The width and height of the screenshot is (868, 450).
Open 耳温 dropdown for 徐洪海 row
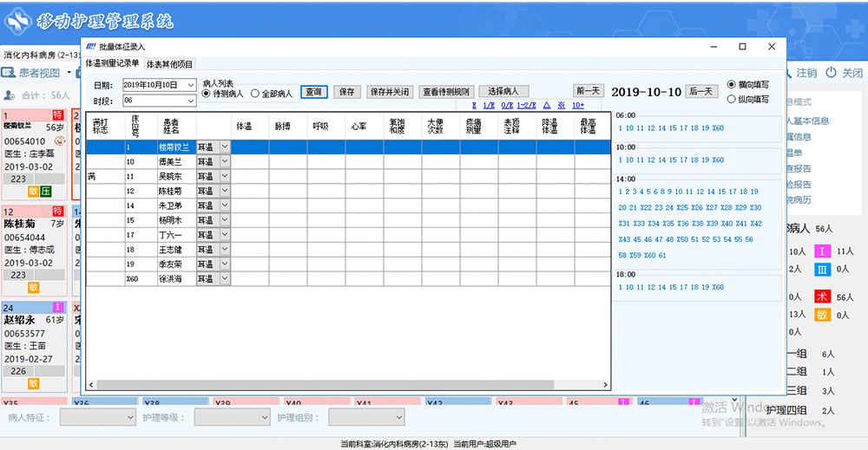tap(225, 278)
